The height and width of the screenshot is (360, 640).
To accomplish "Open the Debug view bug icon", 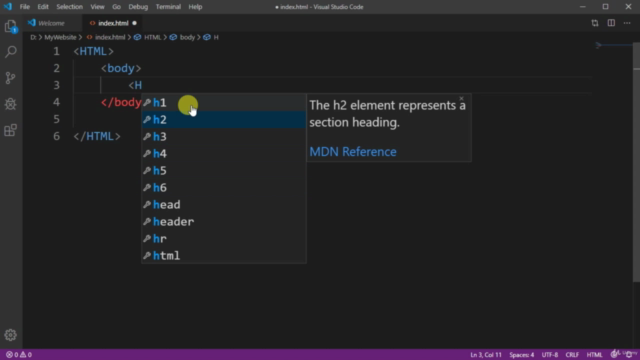I will (x=11, y=104).
